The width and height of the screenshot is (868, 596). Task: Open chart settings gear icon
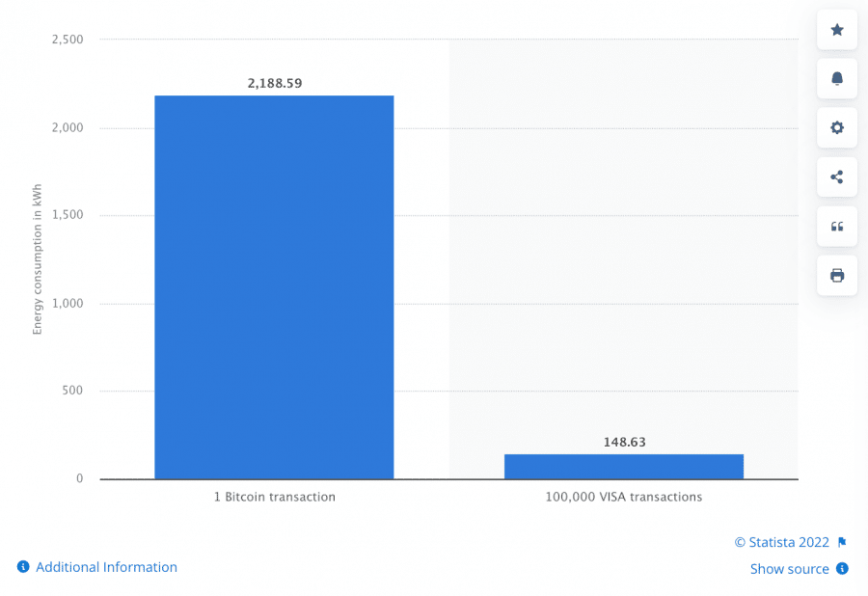coord(836,127)
